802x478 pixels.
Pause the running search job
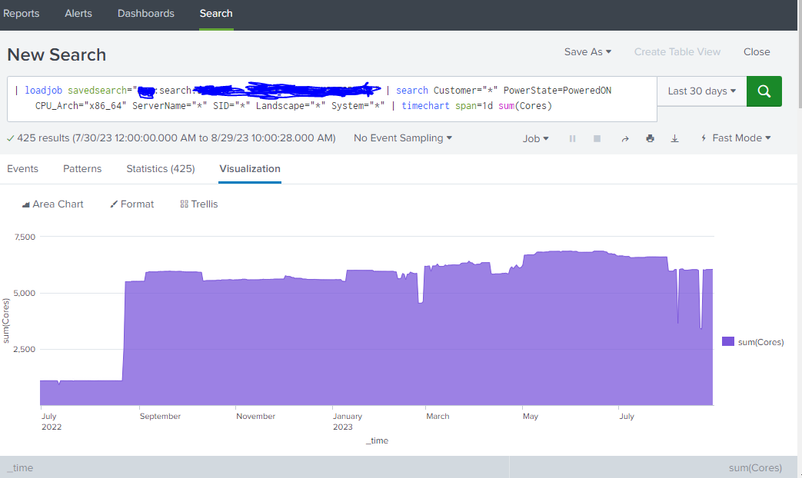pyautogui.click(x=573, y=138)
